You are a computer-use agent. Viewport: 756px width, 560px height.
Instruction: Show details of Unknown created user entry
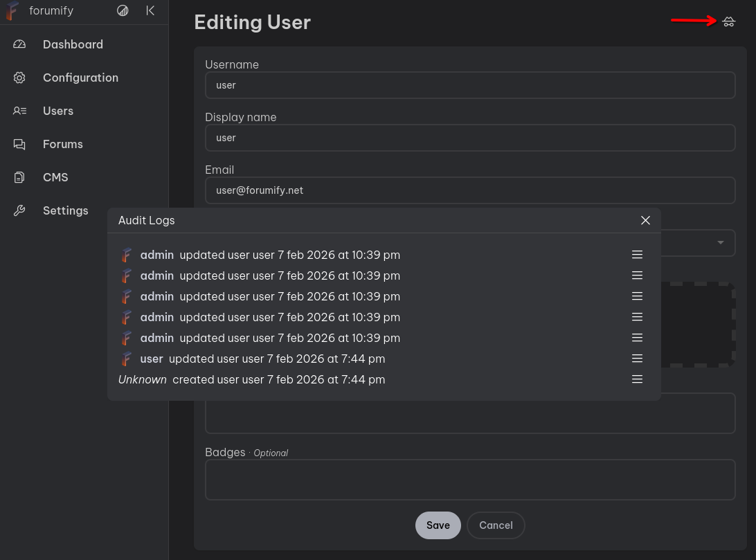point(637,379)
